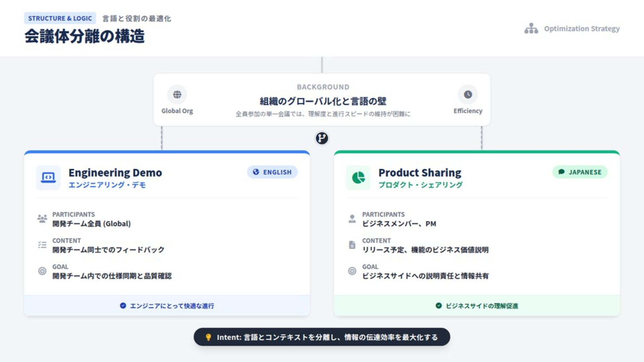Click the JAPANESE language badge
Image resolution: width=644 pixels, height=362 pixels.
pyautogui.click(x=580, y=172)
